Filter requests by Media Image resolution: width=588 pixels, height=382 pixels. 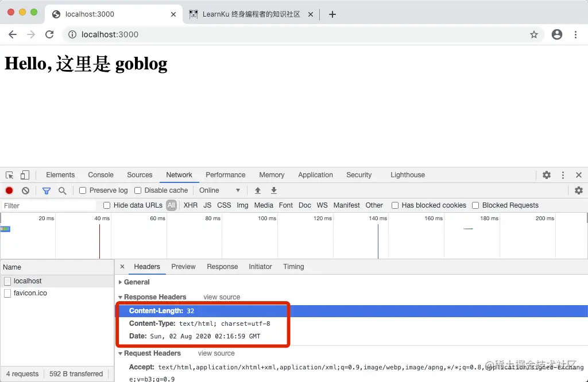(x=264, y=205)
